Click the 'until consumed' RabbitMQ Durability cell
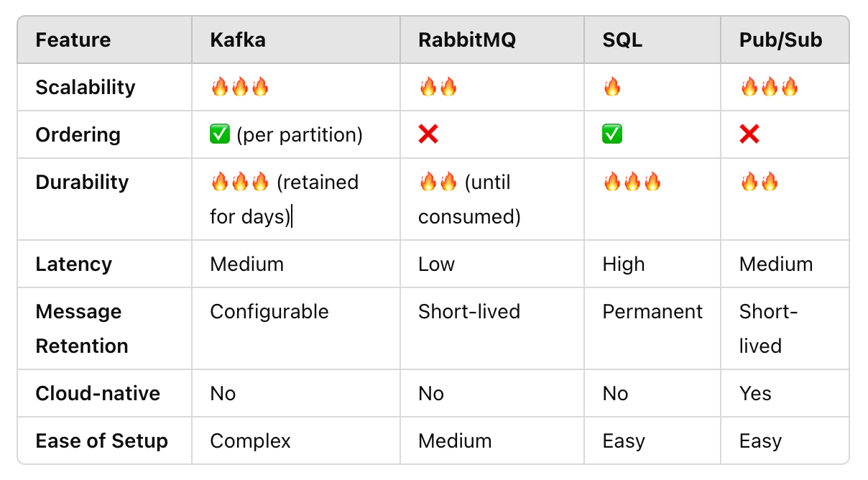This screenshot has height=480, width=868. click(492, 199)
